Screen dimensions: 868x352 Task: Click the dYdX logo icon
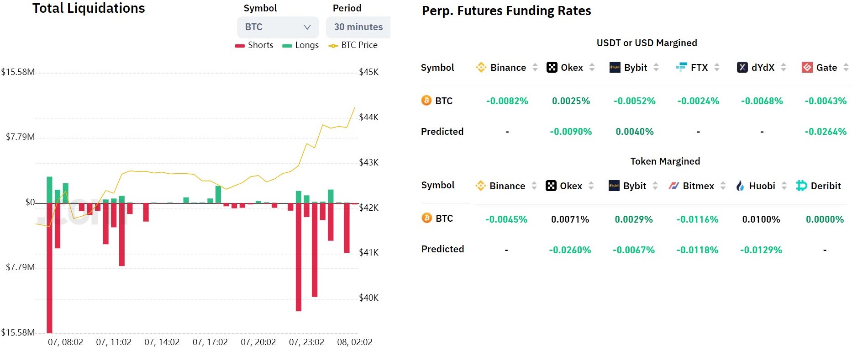tap(742, 68)
